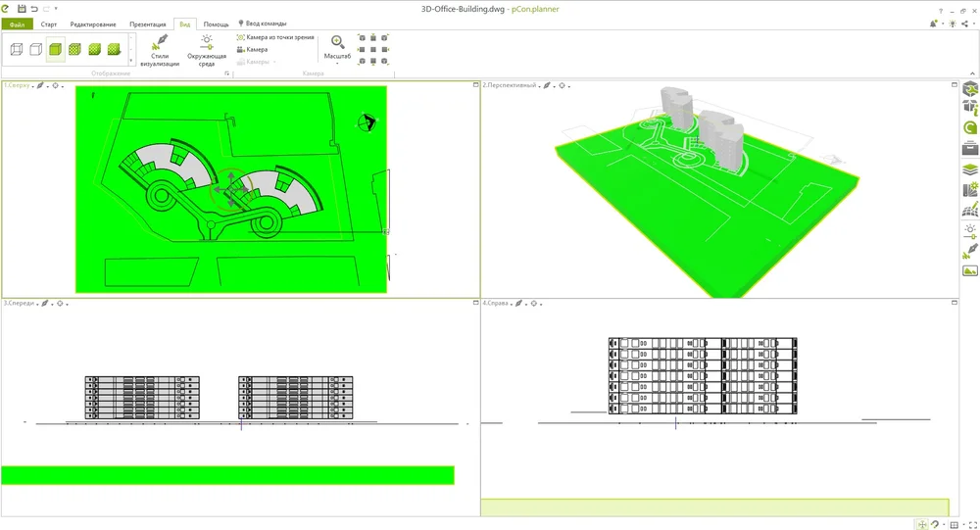Image resolution: width=980 pixels, height=530 pixels.
Task: Choose the hidden line render mode icon
Action: click(35, 49)
